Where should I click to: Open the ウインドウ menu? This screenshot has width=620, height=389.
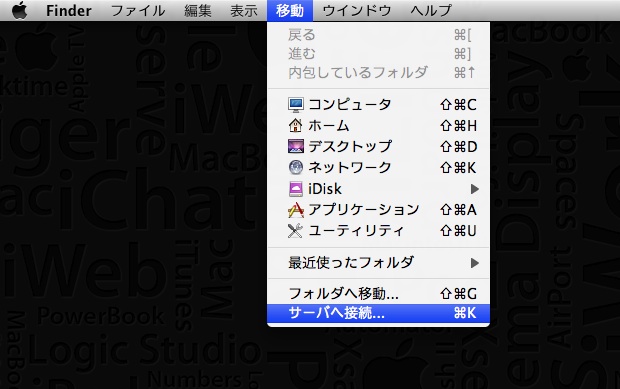[x=357, y=11]
